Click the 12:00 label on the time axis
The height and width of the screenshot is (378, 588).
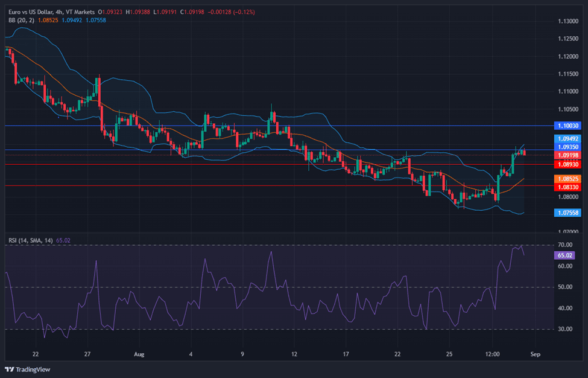point(493,354)
